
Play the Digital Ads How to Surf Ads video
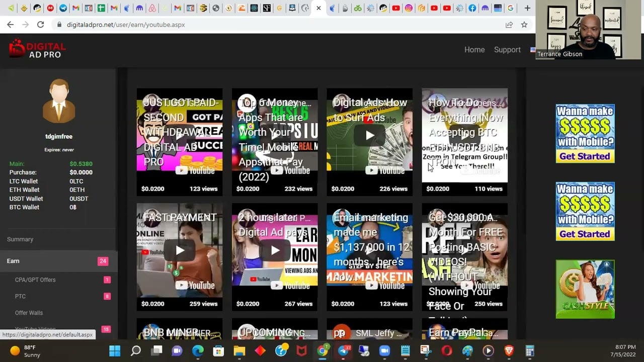[369, 135]
